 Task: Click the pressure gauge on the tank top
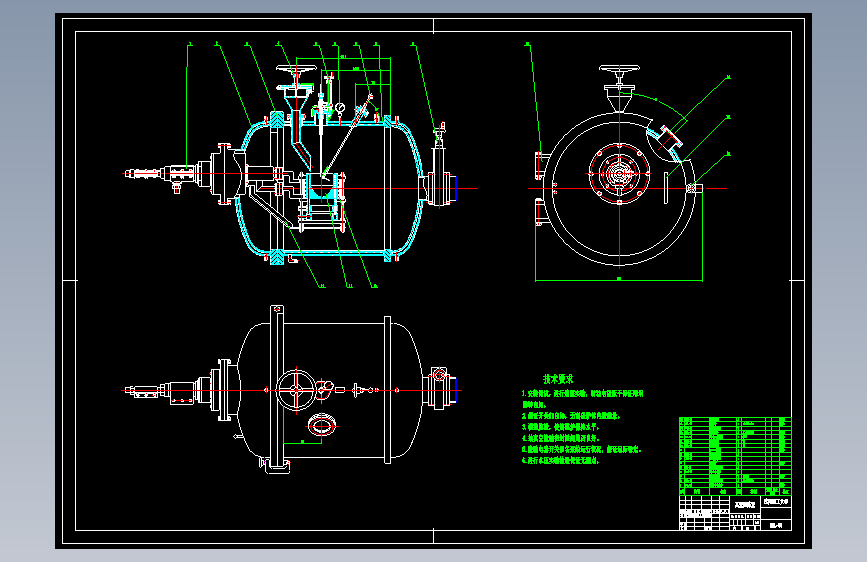[340, 107]
